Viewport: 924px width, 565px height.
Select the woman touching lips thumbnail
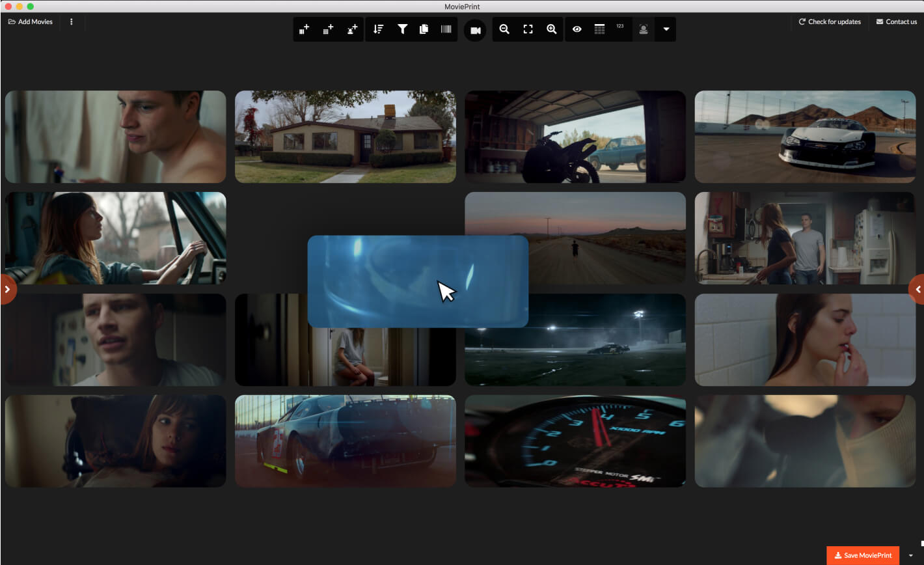pyautogui.click(x=805, y=340)
